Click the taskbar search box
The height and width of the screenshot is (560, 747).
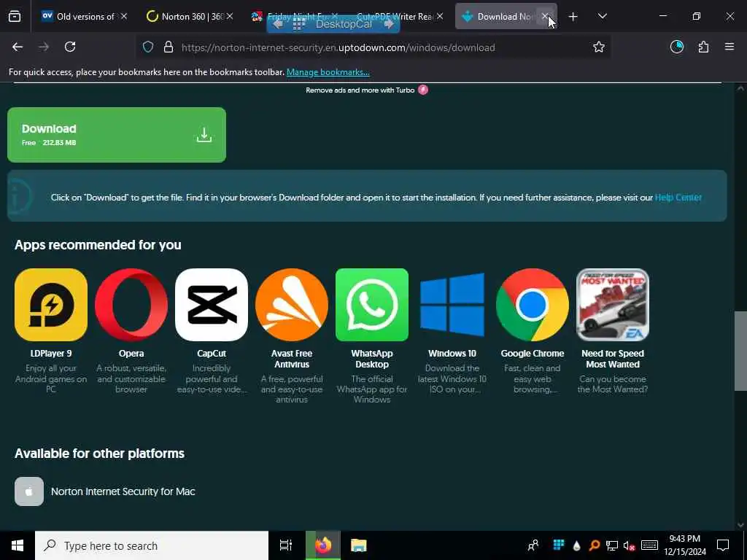click(x=152, y=545)
